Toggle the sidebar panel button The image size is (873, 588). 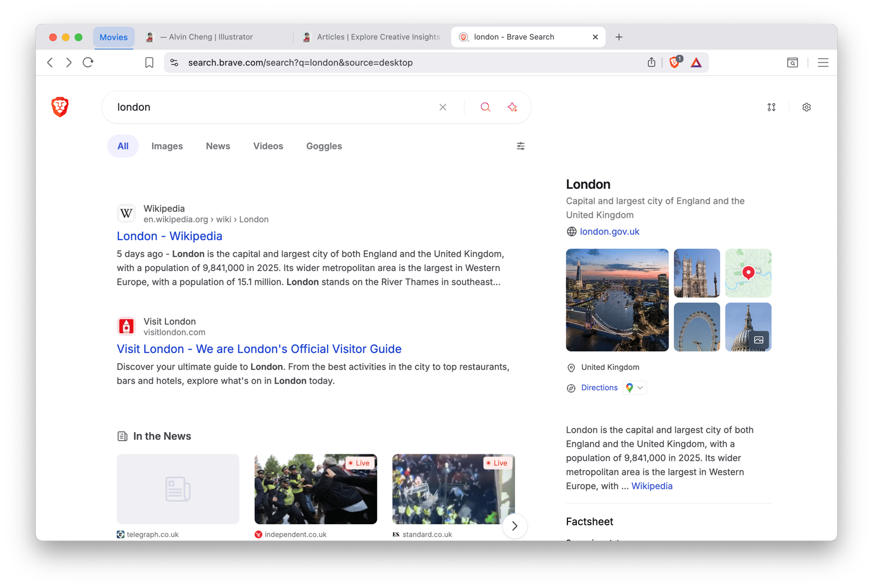click(792, 63)
